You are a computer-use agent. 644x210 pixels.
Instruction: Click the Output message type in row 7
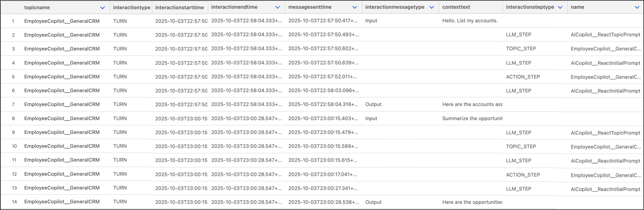coord(374,104)
